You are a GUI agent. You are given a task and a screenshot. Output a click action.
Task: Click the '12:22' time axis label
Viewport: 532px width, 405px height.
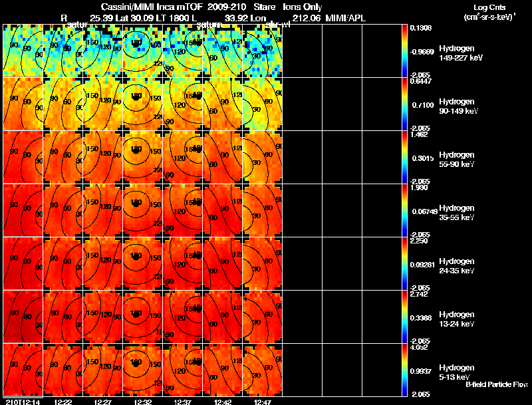coord(63,402)
